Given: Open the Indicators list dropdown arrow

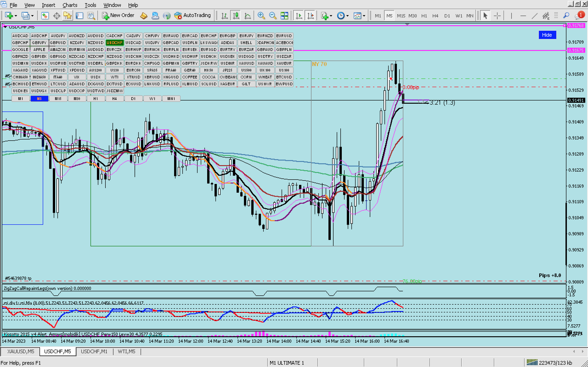Looking at the screenshot, I should (x=331, y=16).
